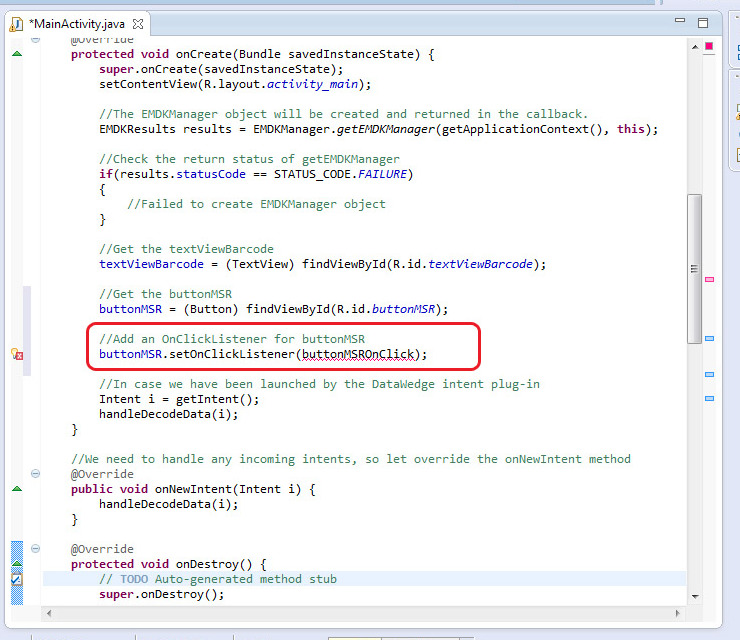Viewport: 740px width, 640px height.
Task: Collapse the onCreate method fold
Action: point(36,40)
